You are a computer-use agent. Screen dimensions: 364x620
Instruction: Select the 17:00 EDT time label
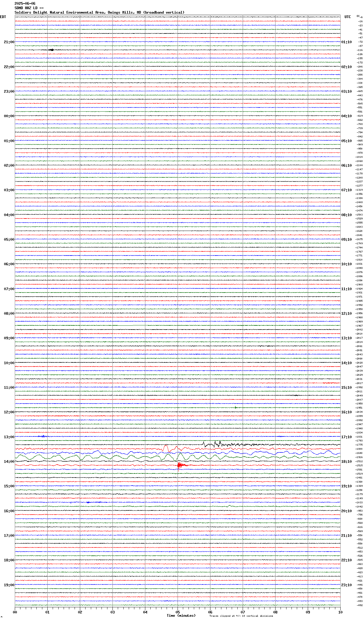9,536
